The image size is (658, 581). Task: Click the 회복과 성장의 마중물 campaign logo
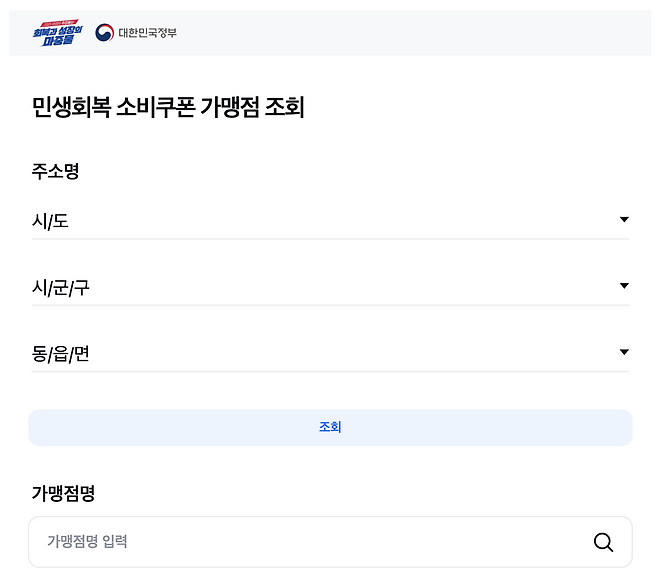point(58,33)
